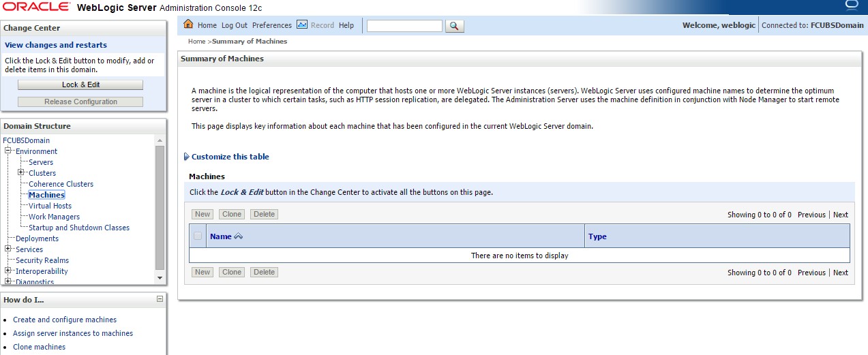
Task: Collapse the Environment tree node
Action: coord(8,151)
